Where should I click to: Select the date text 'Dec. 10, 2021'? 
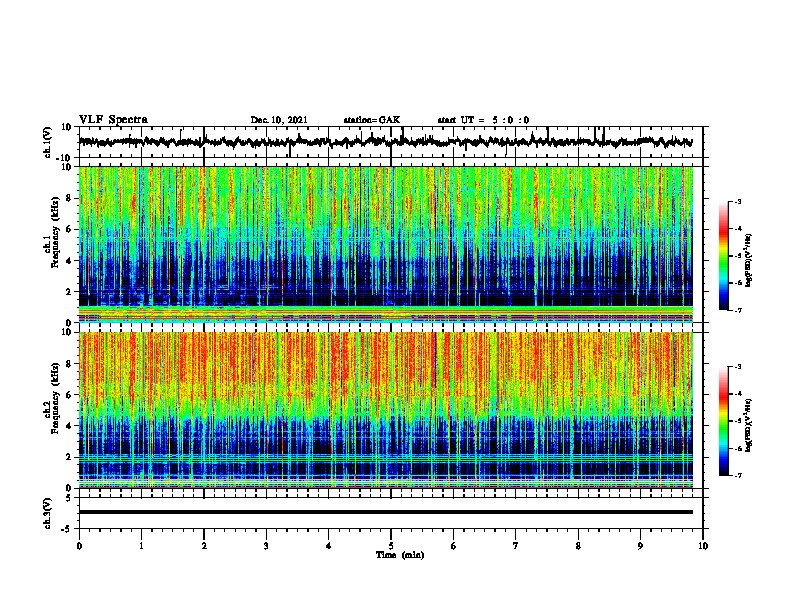click(279, 120)
